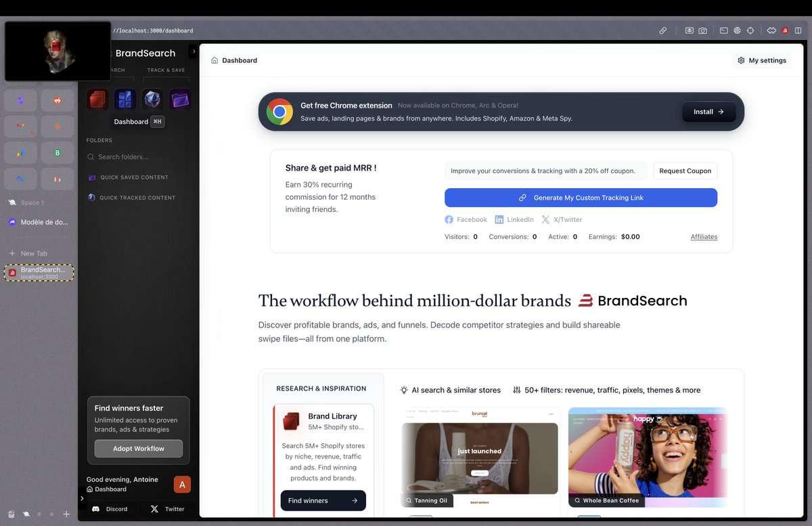This screenshot has width=812, height=526.
Task: Click the Chrome logo in extension banner
Action: (279, 112)
